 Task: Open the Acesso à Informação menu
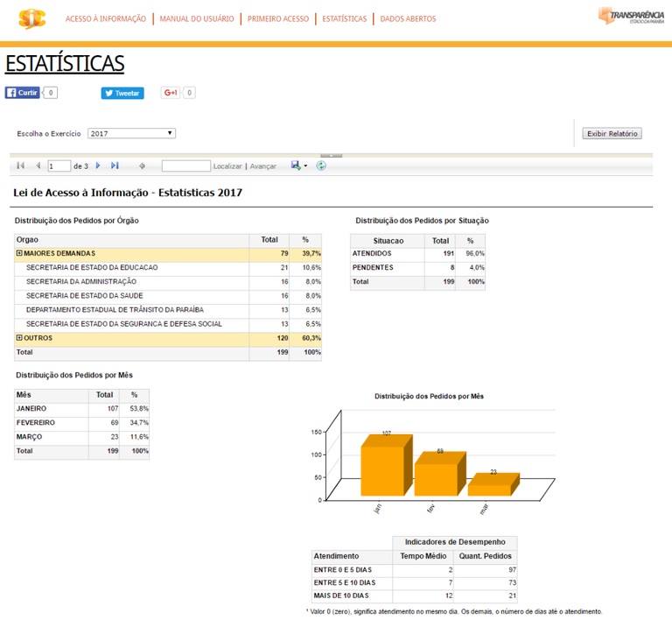coord(105,18)
